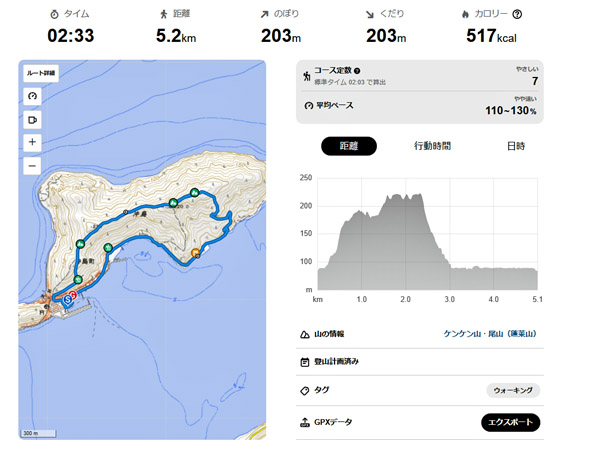The height and width of the screenshot is (453, 600).
Task: Switch chart to 行動時間
Action: click(x=432, y=146)
